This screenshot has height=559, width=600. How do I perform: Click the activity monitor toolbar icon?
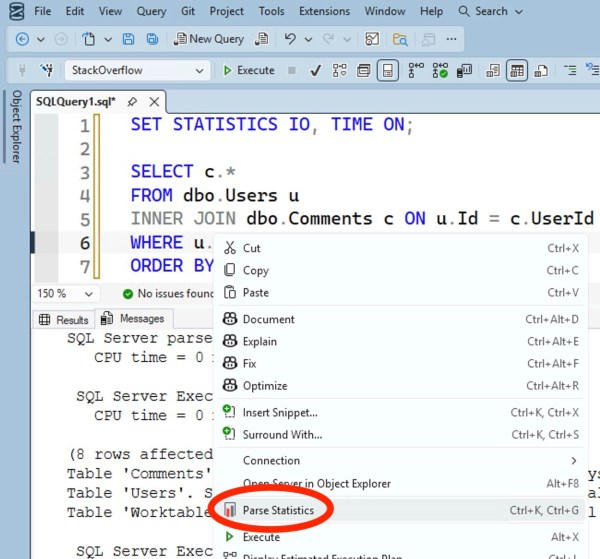coord(372,39)
